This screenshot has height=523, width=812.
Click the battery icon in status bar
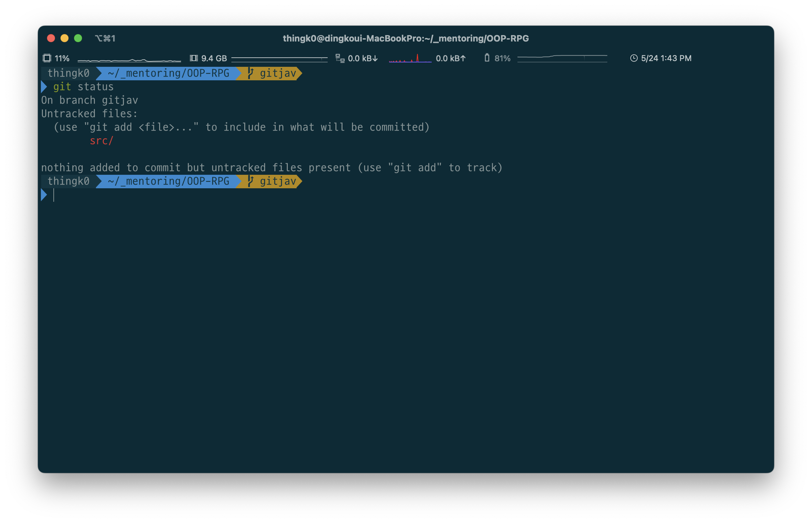[487, 58]
